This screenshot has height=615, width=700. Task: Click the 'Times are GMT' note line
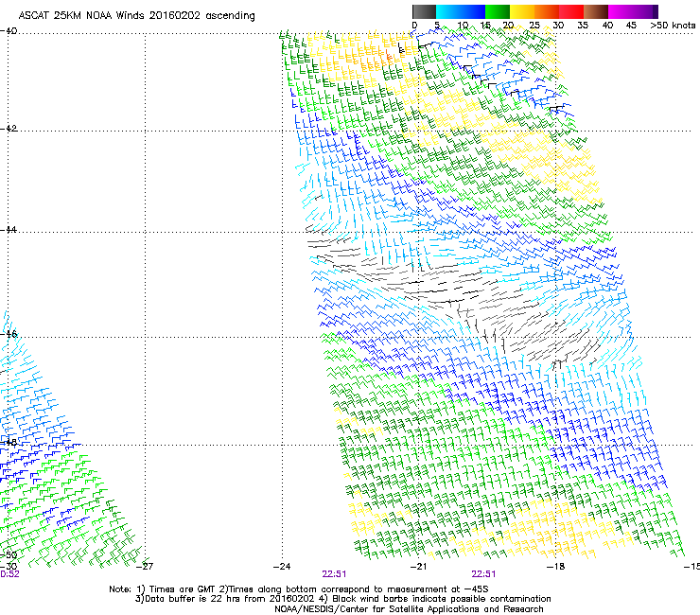299,589
